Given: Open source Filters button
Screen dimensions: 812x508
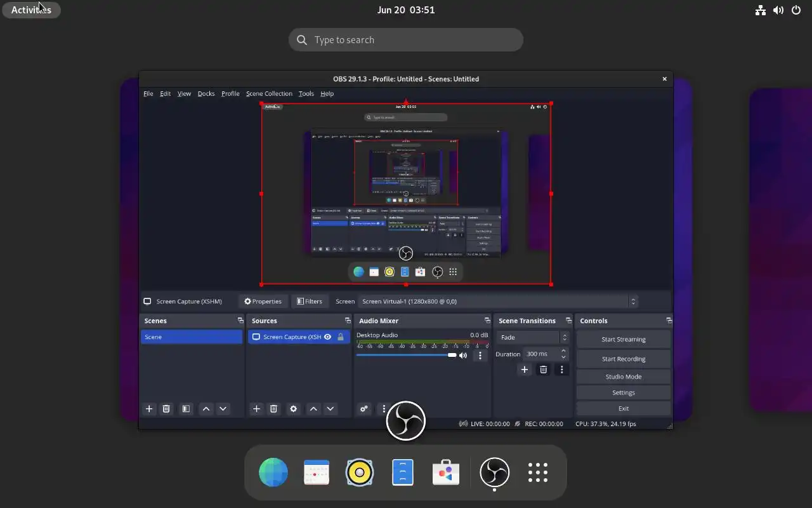Looking at the screenshot, I should click(x=310, y=302).
